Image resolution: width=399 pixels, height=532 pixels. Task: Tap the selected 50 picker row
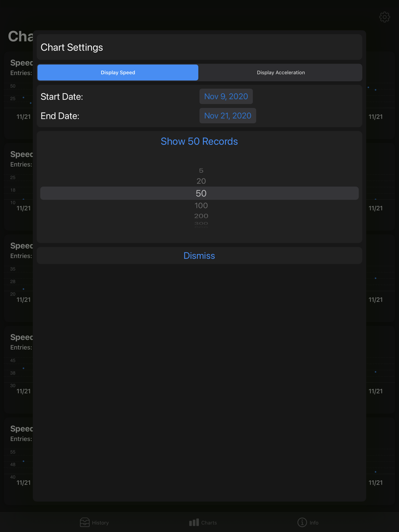[199, 193]
